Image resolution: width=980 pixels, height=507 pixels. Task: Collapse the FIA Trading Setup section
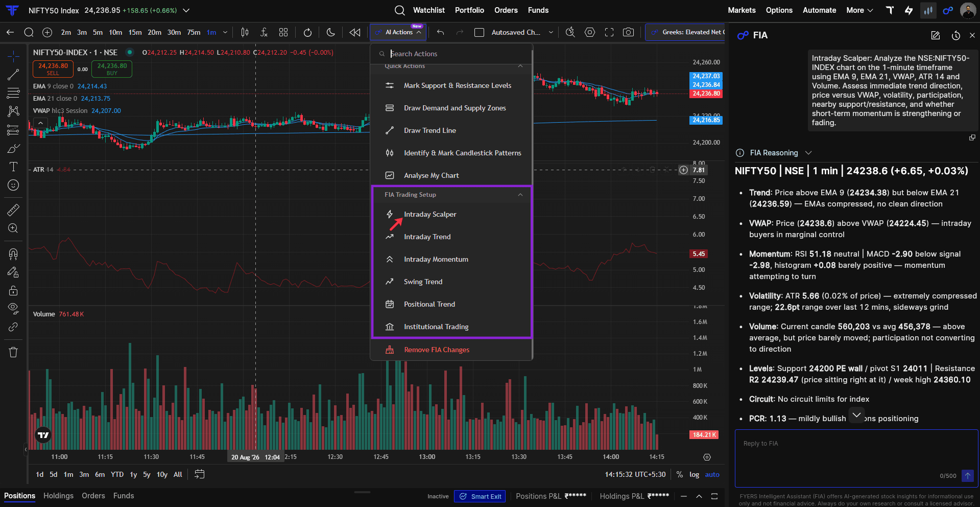pyautogui.click(x=520, y=195)
